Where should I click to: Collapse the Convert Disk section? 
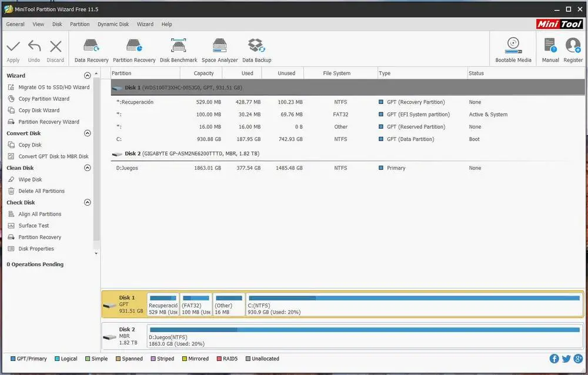[88, 133]
